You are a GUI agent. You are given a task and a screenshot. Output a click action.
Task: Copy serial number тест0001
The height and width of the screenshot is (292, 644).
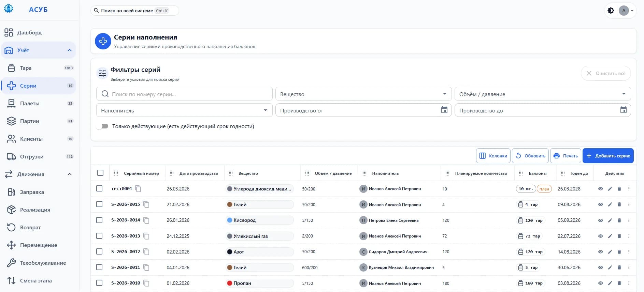click(x=138, y=189)
